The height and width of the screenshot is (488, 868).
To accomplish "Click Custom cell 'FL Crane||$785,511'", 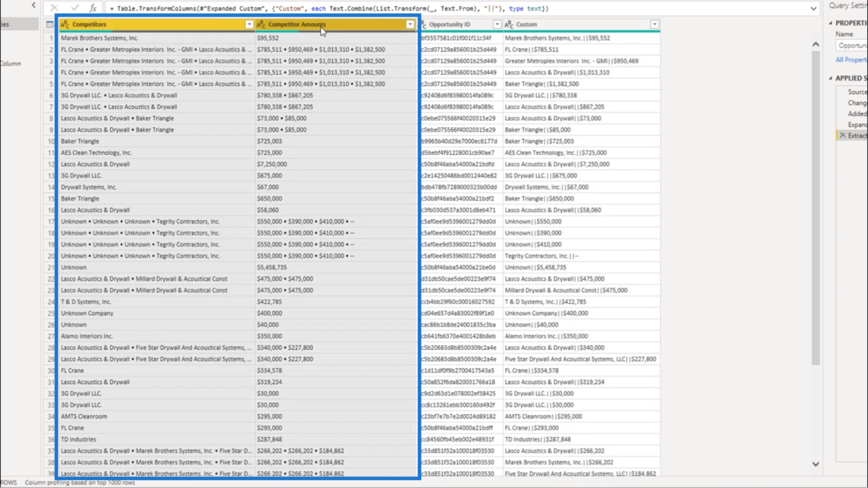I will coord(581,50).
